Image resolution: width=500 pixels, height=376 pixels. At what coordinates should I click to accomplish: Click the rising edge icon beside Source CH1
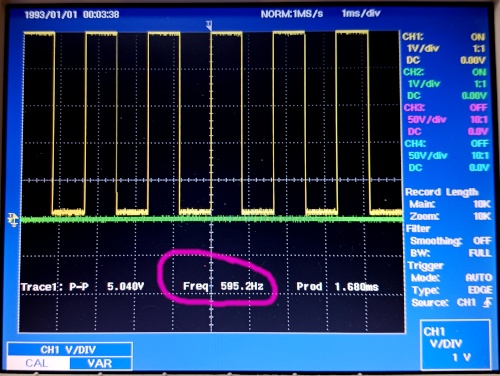[x=487, y=302]
